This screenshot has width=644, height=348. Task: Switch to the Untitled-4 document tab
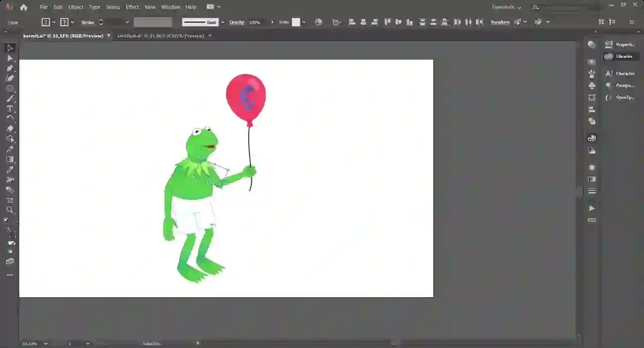(x=160, y=36)
